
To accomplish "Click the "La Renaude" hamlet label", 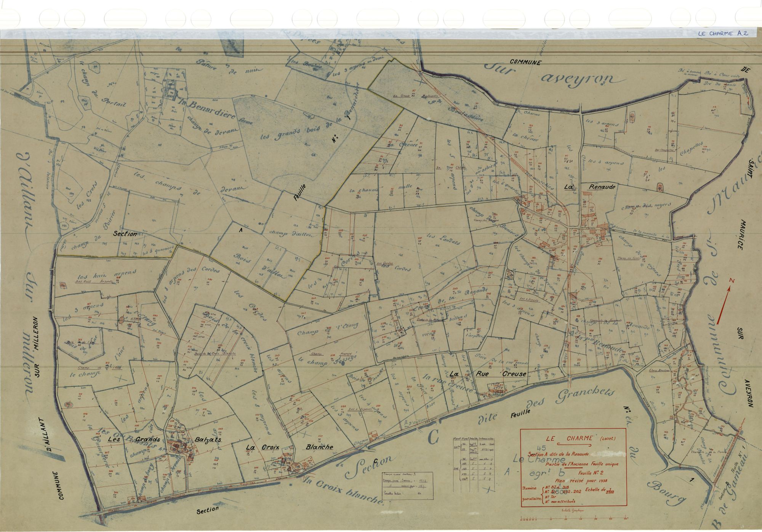I will 590,187.
